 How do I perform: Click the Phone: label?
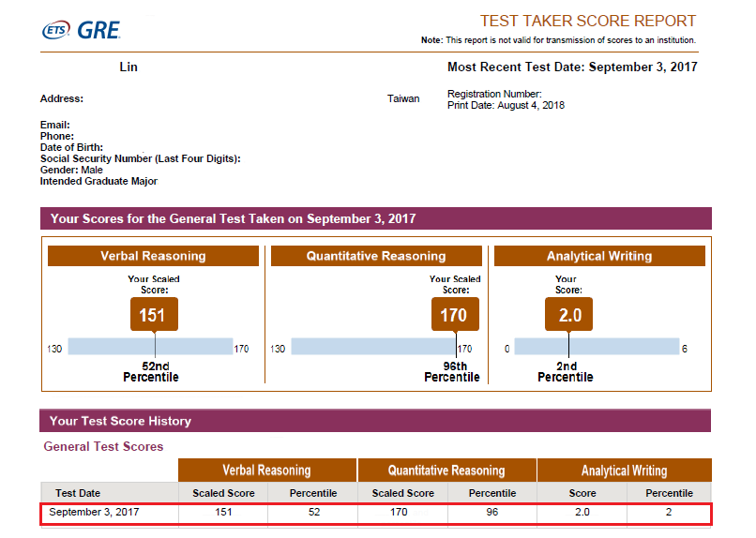pos(57,136)
